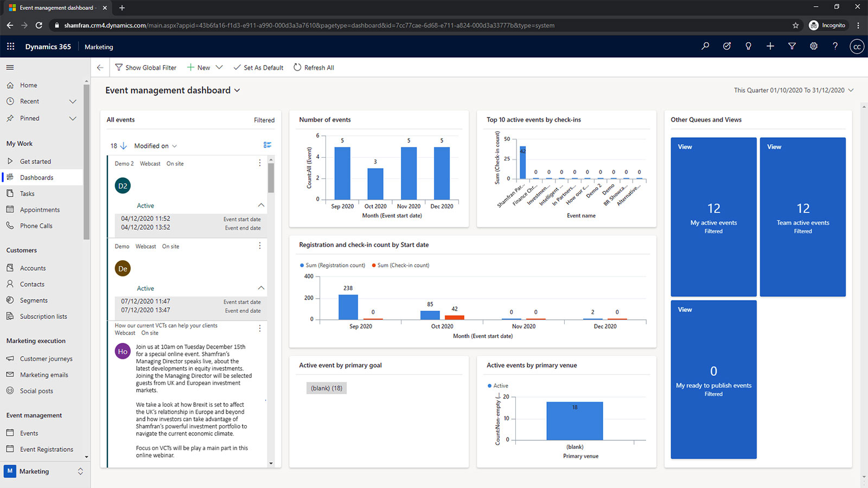Click the Ho event avatar
Viewport: 868px width, 488px height.
tap(123, 351)
